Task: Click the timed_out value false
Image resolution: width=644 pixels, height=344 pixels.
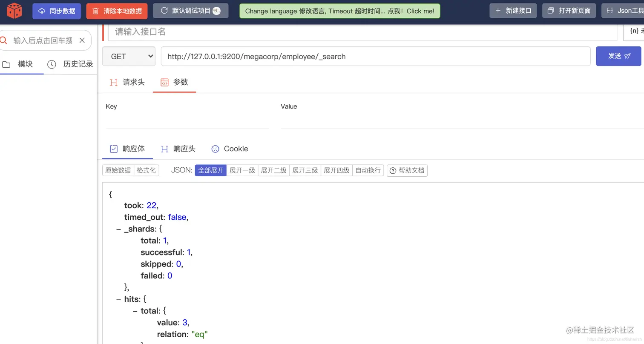Action: [x=177, y=217]
